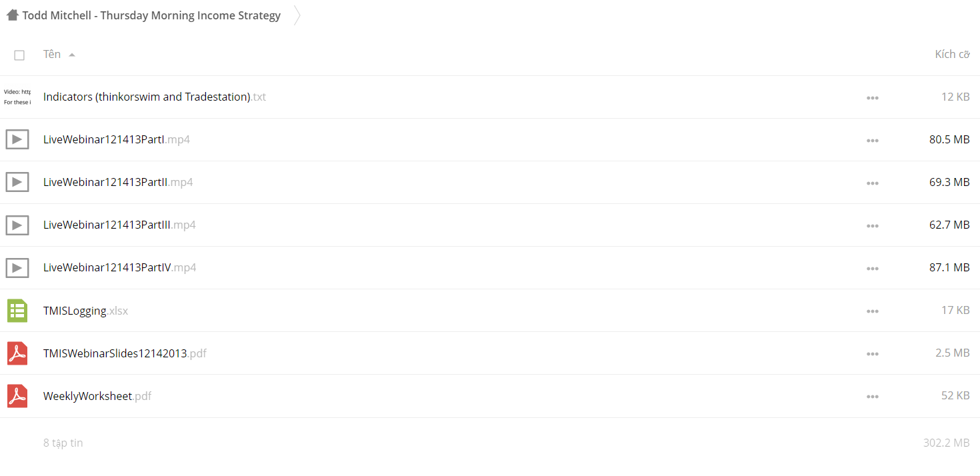Click the video icon for LiveWebinar121413PartIV

[x=17, y=267]
